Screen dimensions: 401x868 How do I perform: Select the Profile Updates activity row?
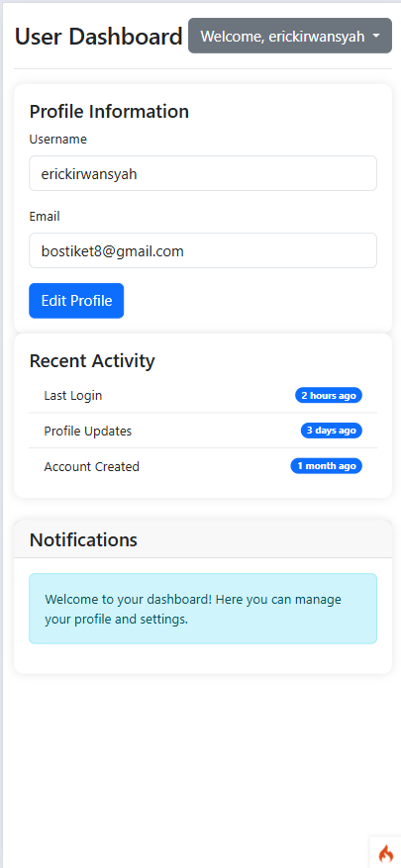[x=203, y=431]
